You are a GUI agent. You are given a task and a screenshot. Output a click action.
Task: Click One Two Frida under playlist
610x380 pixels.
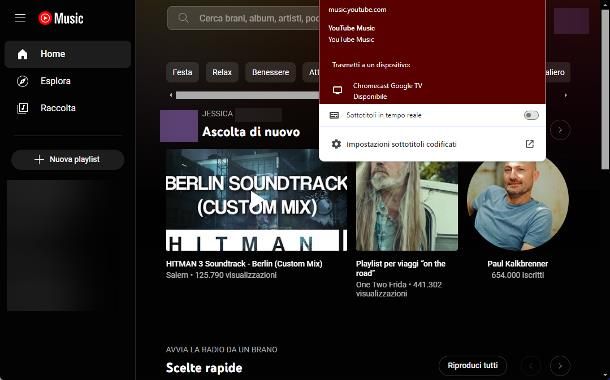[381, 285]
